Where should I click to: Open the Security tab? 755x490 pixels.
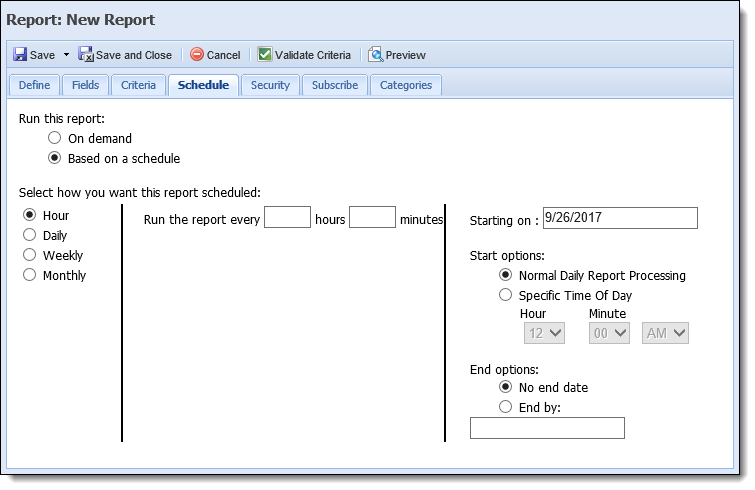point(270,85)
